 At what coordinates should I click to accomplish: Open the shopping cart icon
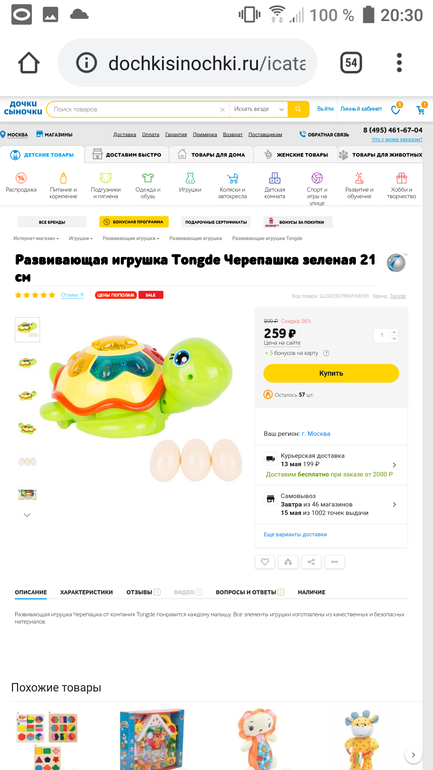[x=421, y=110]
